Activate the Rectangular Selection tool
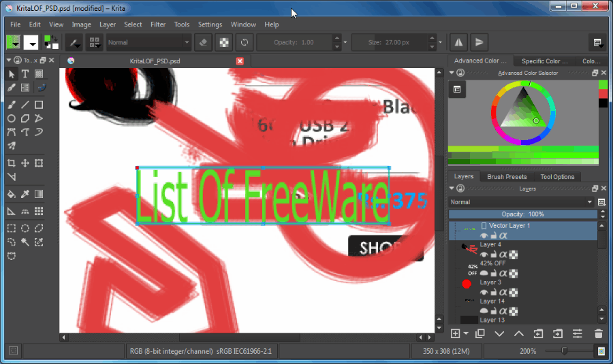The width and height of the screenshot is (613, 364). [x=12, y=229]
